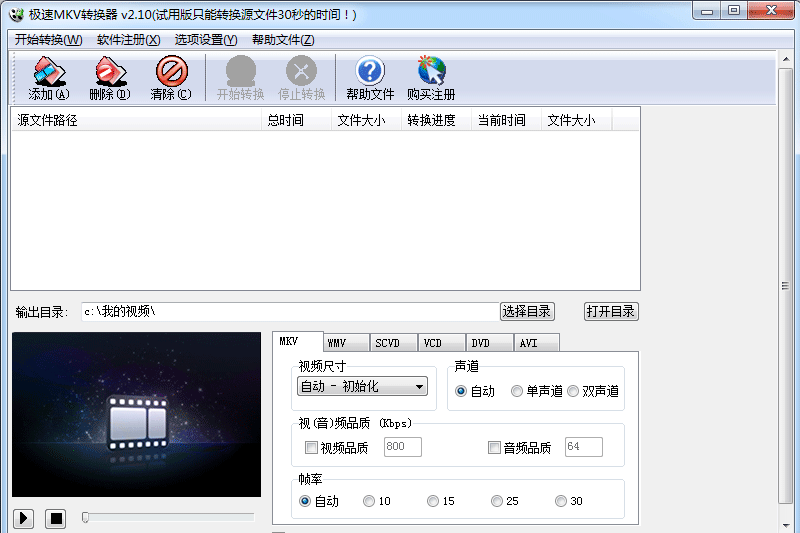This screenshot has height=533, width=800.
Task: Click the vertical scrollbar up arrow
Action: click(x=786, y=59)
